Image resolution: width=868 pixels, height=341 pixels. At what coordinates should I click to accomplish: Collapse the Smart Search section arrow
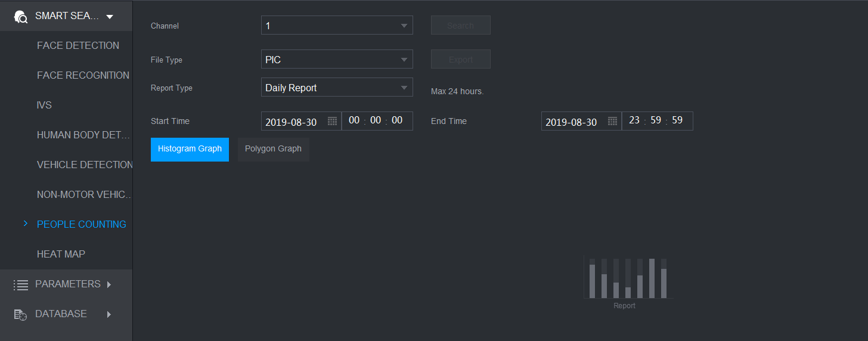pyautogui.click(x=110, y=17)
